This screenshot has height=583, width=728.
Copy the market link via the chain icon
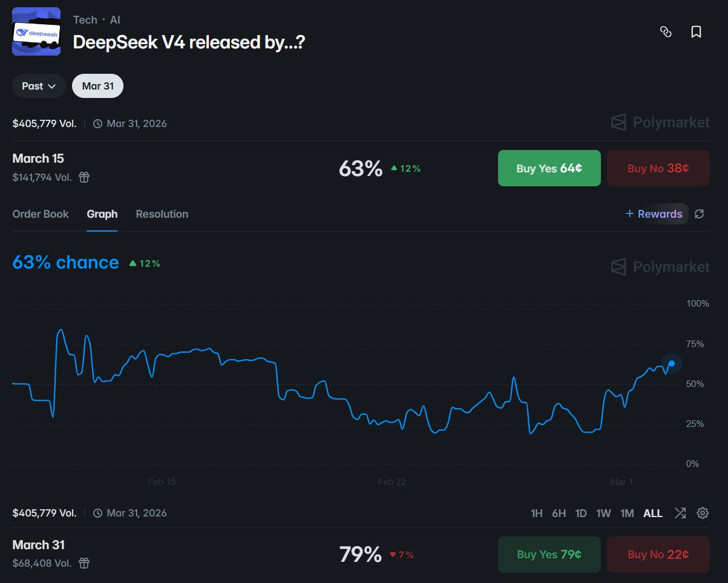[666, 31]
